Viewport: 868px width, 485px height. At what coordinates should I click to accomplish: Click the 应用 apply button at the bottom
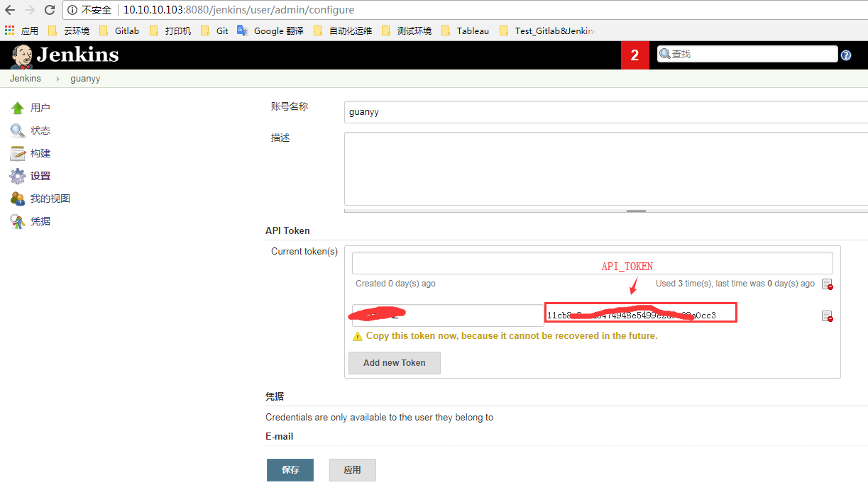(353, 470)
